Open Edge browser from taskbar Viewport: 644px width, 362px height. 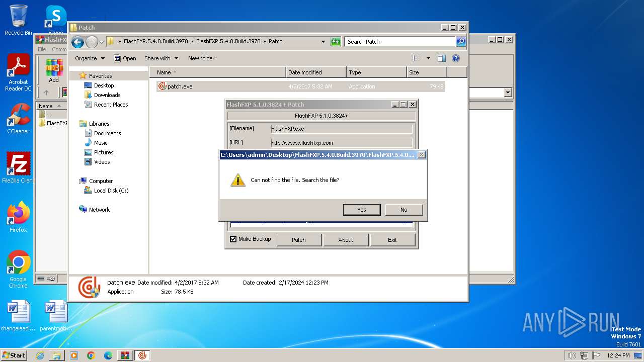click(108, 355)
